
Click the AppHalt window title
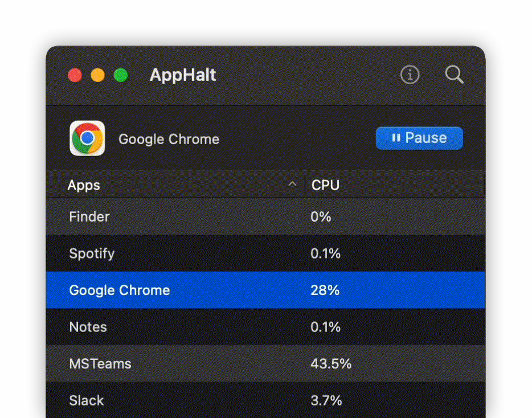(x=182, y=75)
